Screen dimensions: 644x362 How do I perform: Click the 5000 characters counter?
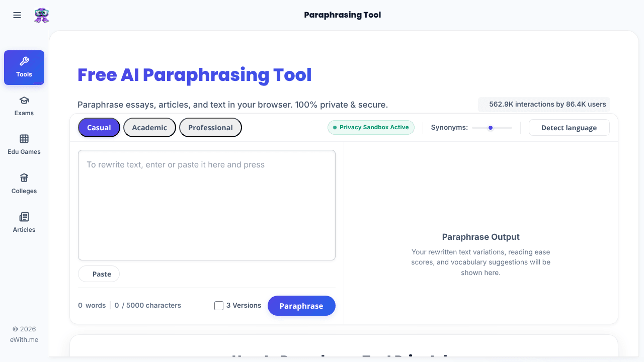(x=148, y=305)
